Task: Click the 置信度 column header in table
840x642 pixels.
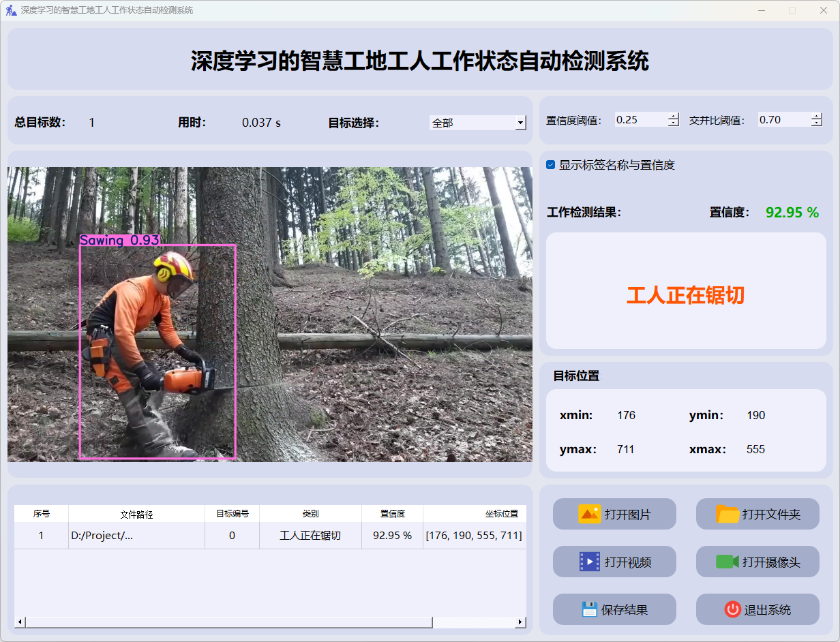Action: pyautogui.click(x=392, y=514)
